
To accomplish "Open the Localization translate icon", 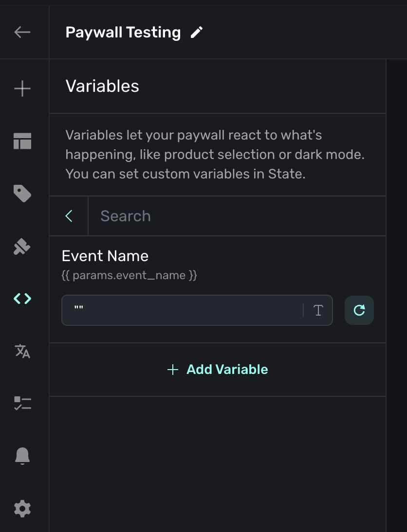I will [x=22, y=351].
